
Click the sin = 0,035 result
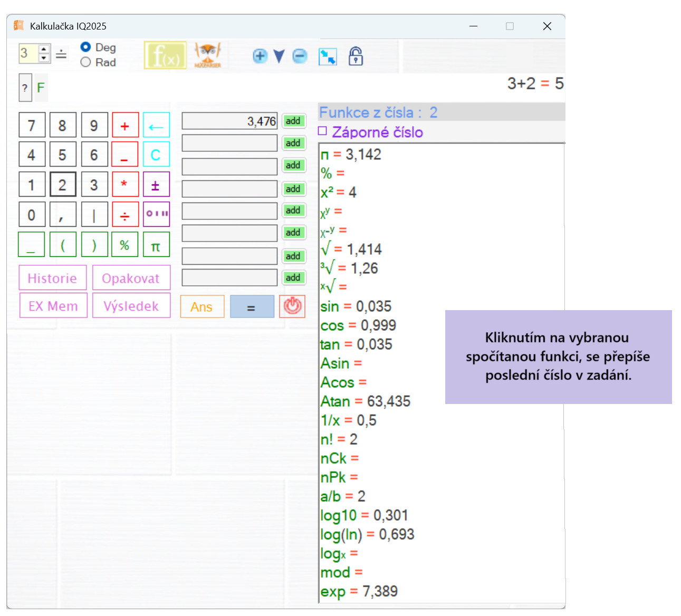(356, 306)
